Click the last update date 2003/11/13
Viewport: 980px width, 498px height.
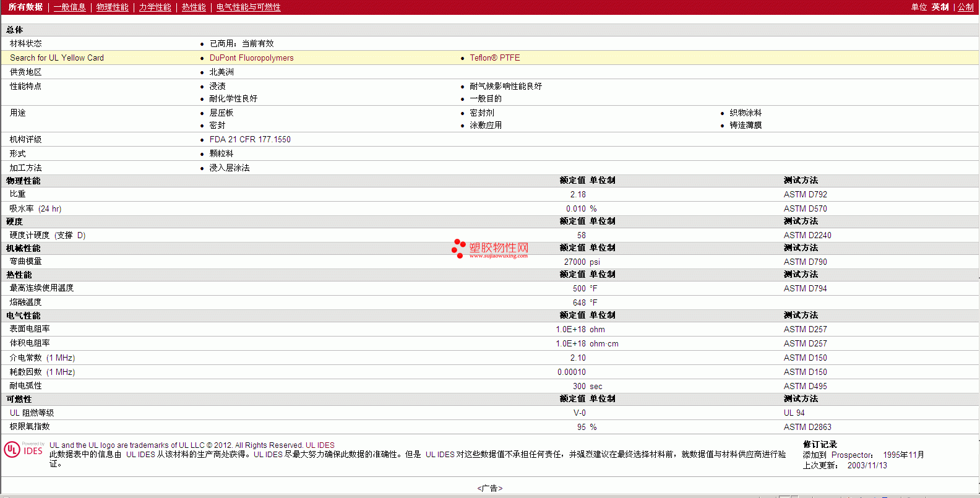pos(867,465)
